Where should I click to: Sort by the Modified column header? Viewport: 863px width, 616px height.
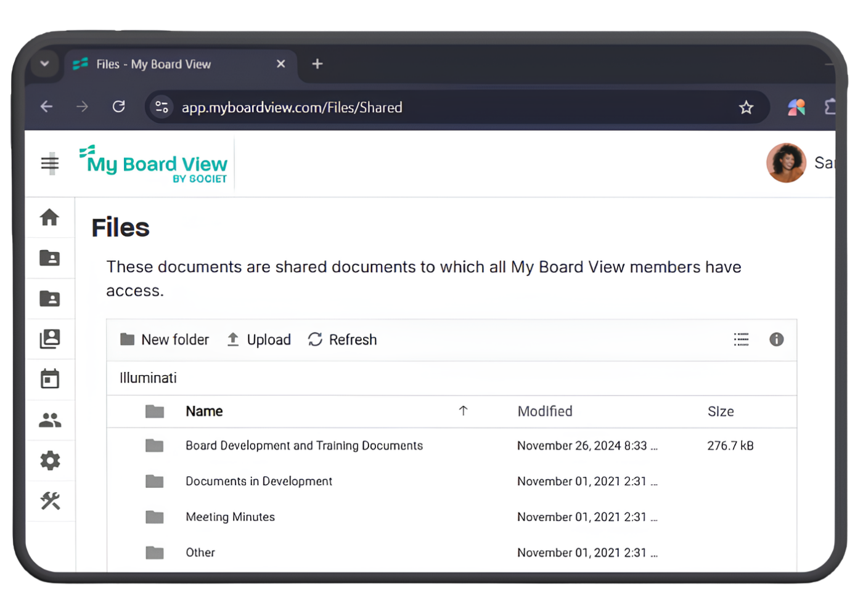point(545,411)
